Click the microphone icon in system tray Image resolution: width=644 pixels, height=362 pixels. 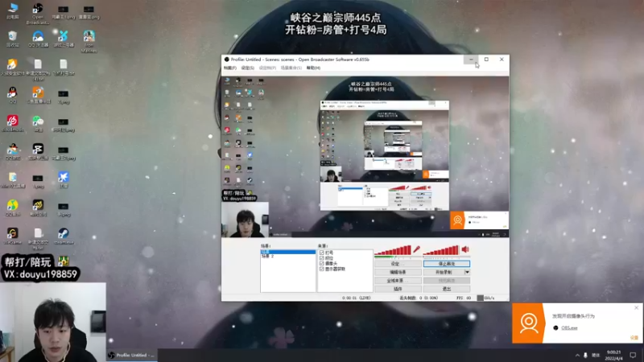(x=585, y=355)
